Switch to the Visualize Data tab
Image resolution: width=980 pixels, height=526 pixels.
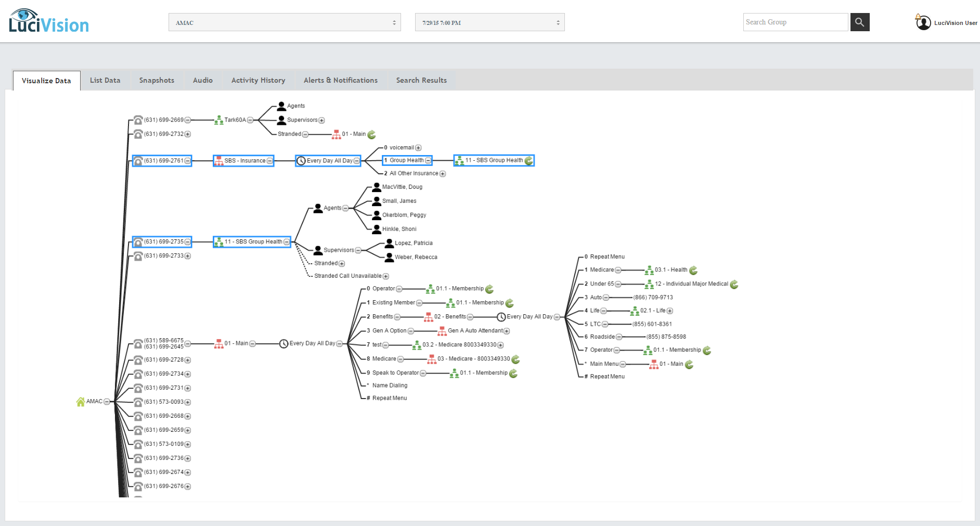(46, 81)
